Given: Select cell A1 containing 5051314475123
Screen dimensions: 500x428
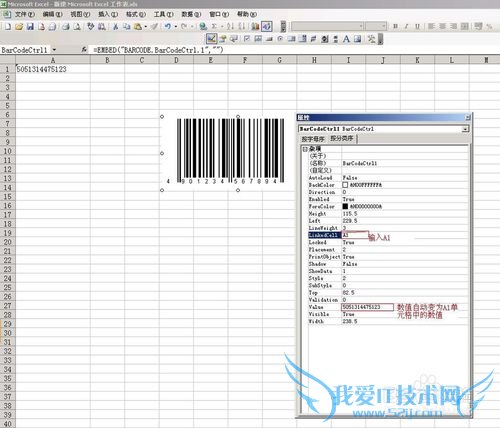Looking at the screenshot, I should pos(53,69).
